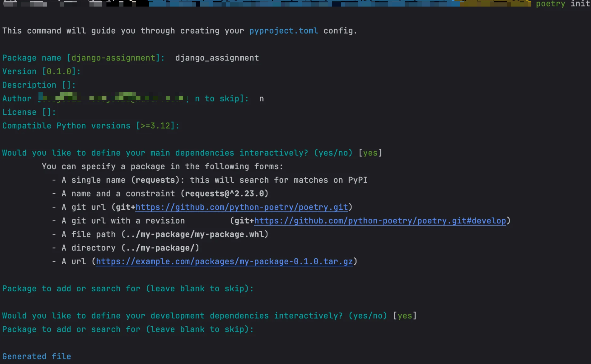Click the typed django_assignment package name
591x364 pixels.
pyautogui.click(x=217, y=58)
